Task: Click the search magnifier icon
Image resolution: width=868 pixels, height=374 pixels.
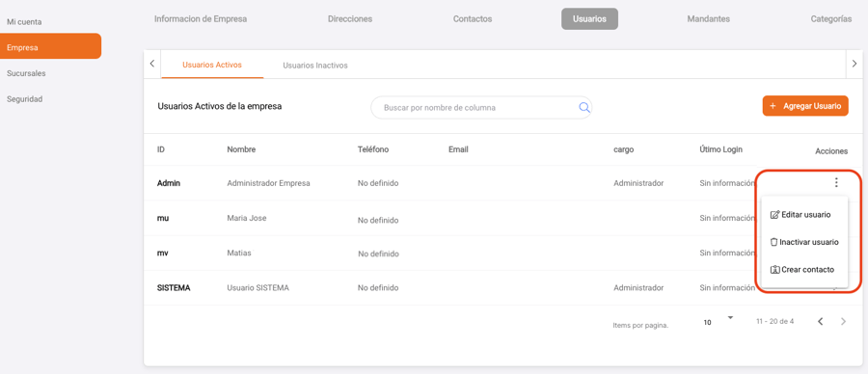Action: pyautogui.click(x=584, y=107)
